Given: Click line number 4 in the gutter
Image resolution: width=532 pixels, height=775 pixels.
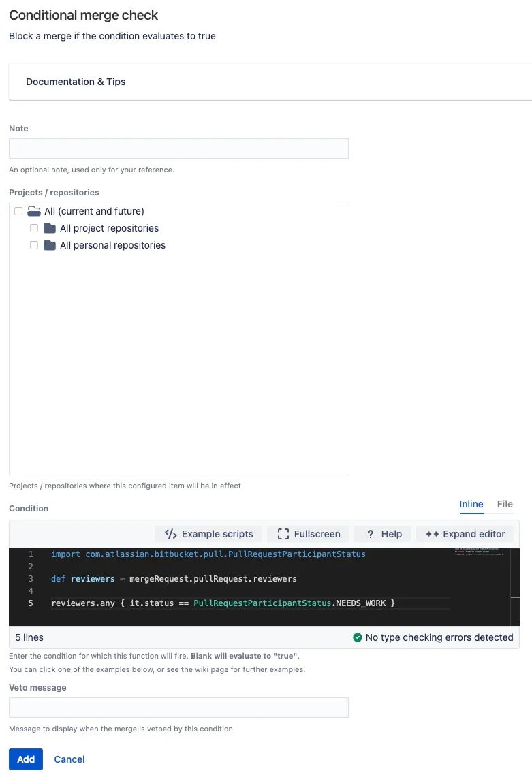Looking at the screenshot, I should point(31,590).
